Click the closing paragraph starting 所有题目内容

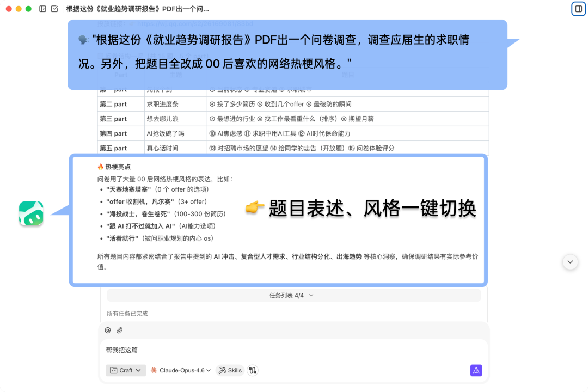287,261
